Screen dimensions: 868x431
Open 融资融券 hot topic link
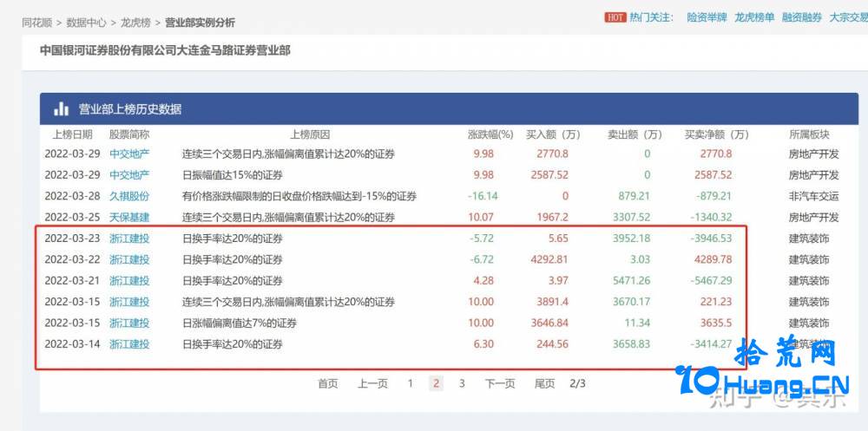[x=801, y=17]
